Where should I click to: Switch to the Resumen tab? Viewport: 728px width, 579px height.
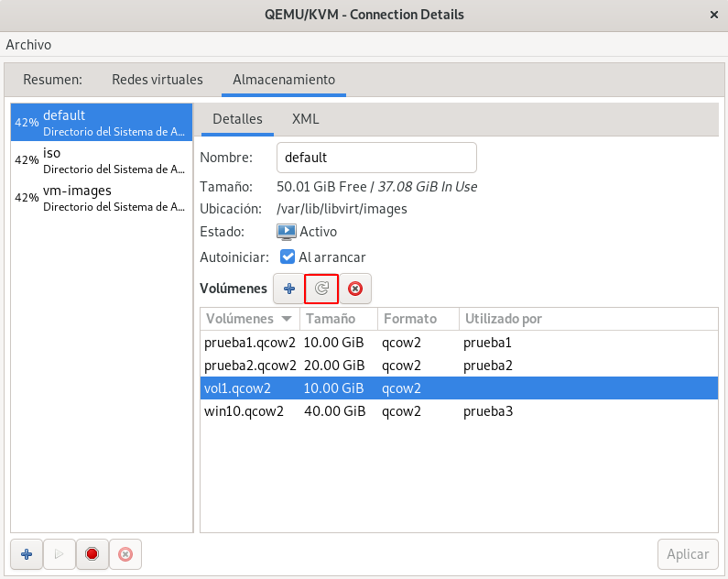pyautogui.click(x=52, y=80)
